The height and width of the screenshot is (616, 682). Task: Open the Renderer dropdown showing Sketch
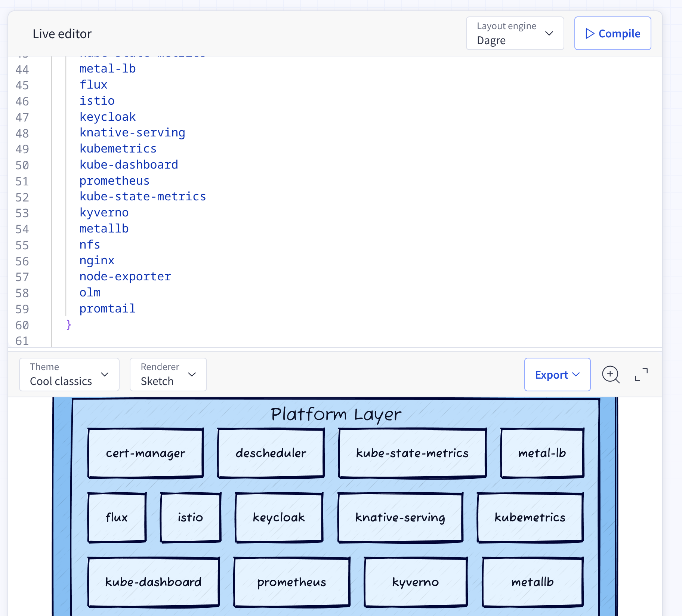point(168,374)
